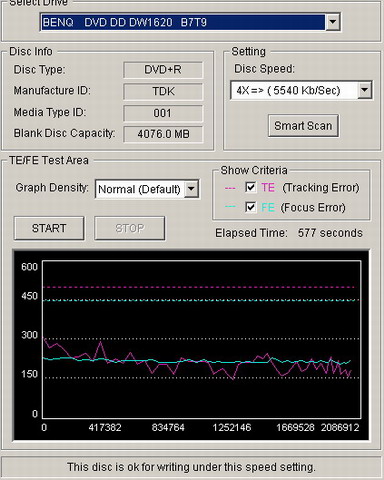
Task: Click the START button
Action: pos(49,228)
